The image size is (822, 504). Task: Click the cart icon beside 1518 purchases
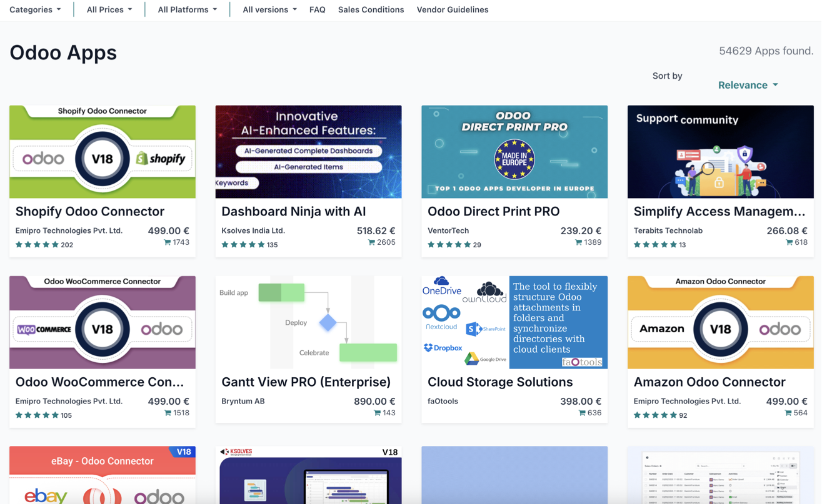tap(167, 413)
